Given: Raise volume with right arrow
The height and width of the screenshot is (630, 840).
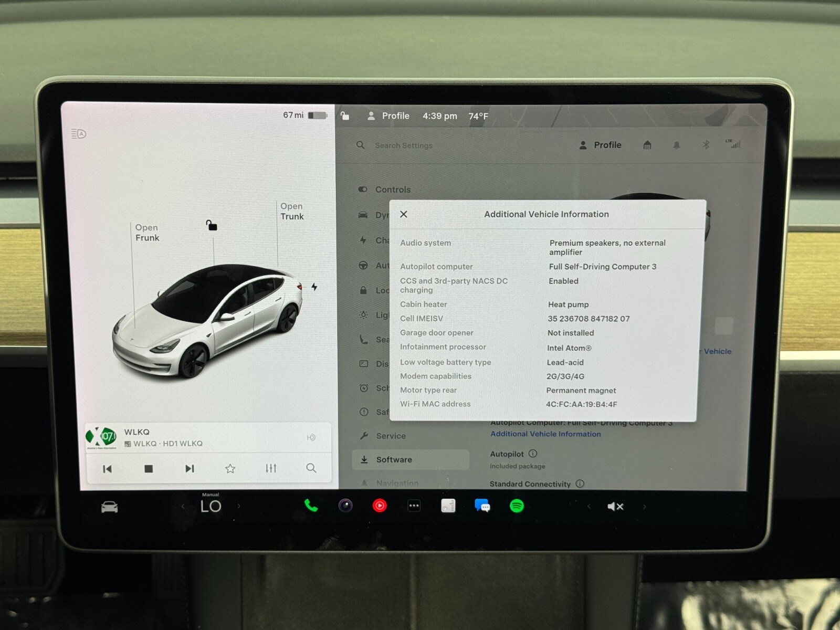Looking at the screenshot, I should (x=645, y=507).
